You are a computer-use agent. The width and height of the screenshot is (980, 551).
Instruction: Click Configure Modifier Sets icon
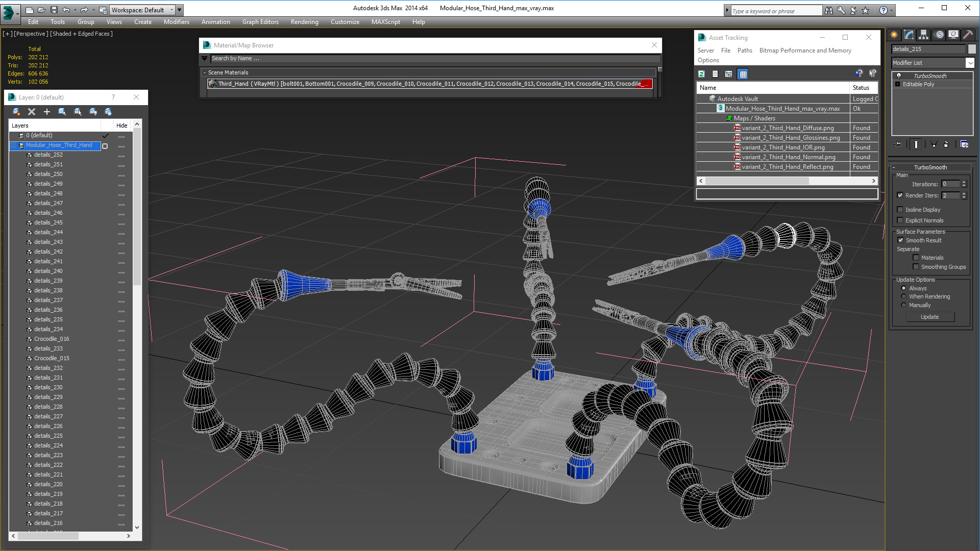tap(964, 144)
